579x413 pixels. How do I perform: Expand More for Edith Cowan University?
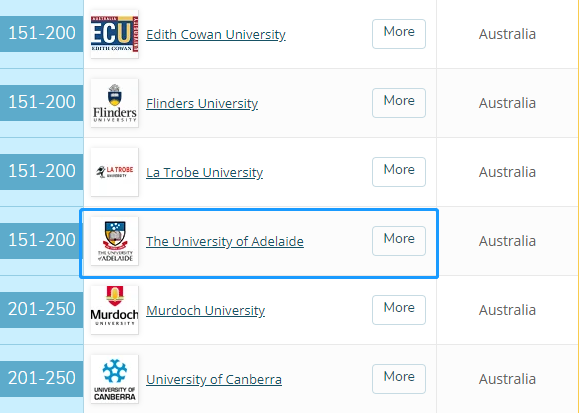399,34
